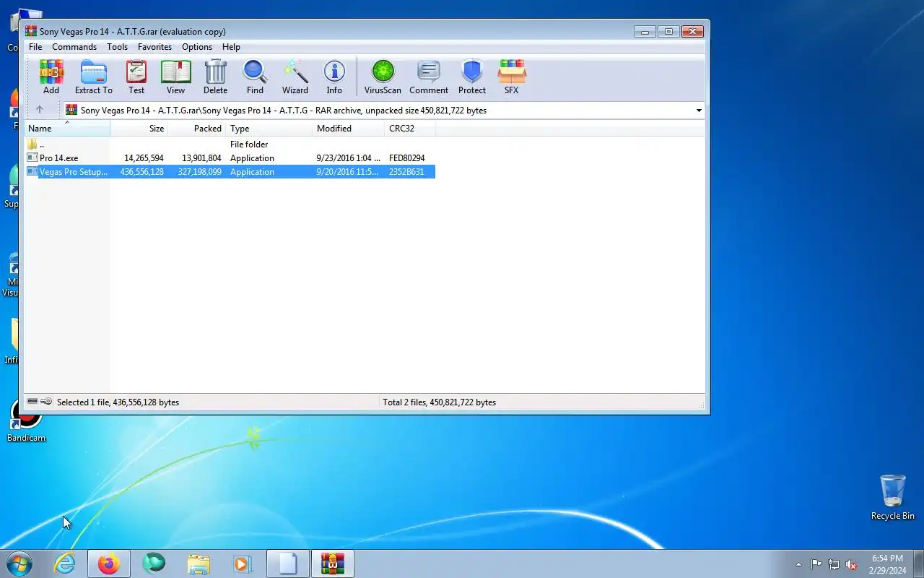Screen dimensions: 924x578
Task: Open Firefox from the taskbar
Action: [109, 564]
